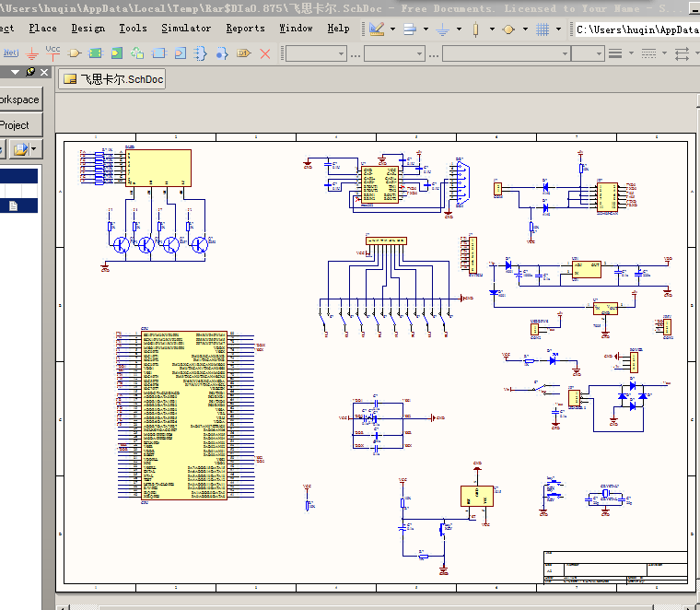This screenshot has width=700, height=610.
Task: Expand the alignment tools dropdown arrow
Action: coord(426,29)
